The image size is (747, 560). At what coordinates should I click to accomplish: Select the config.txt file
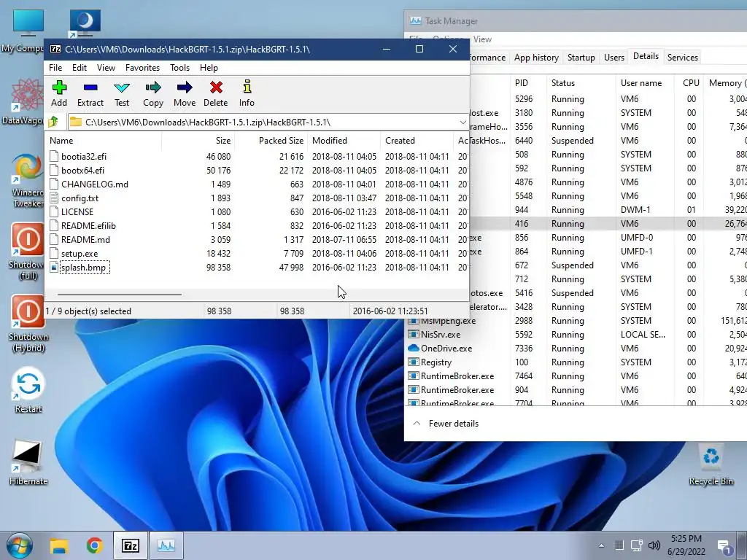pyautogui.click(x=80, y=198)
